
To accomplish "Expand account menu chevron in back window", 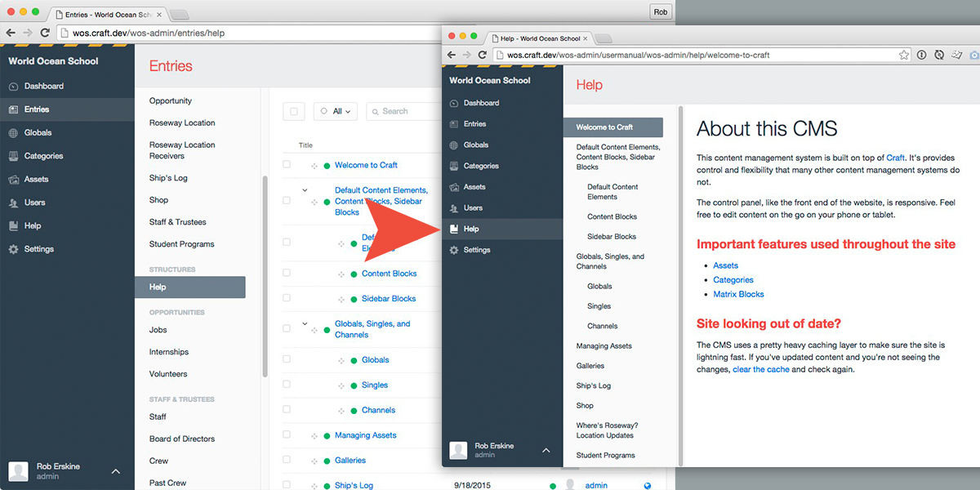I will (x=116, y=471).
